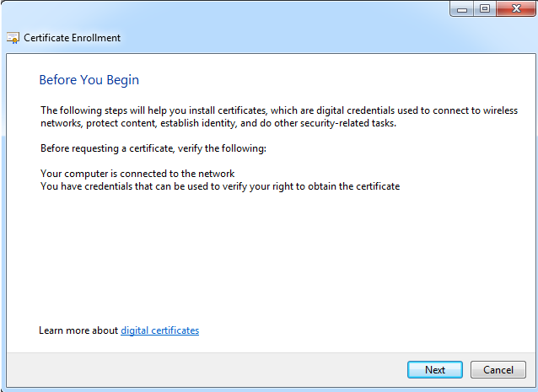Minimize the Certificate Enrollment window
This screenshot has height=392, width=538.
[x=462, y=9]
